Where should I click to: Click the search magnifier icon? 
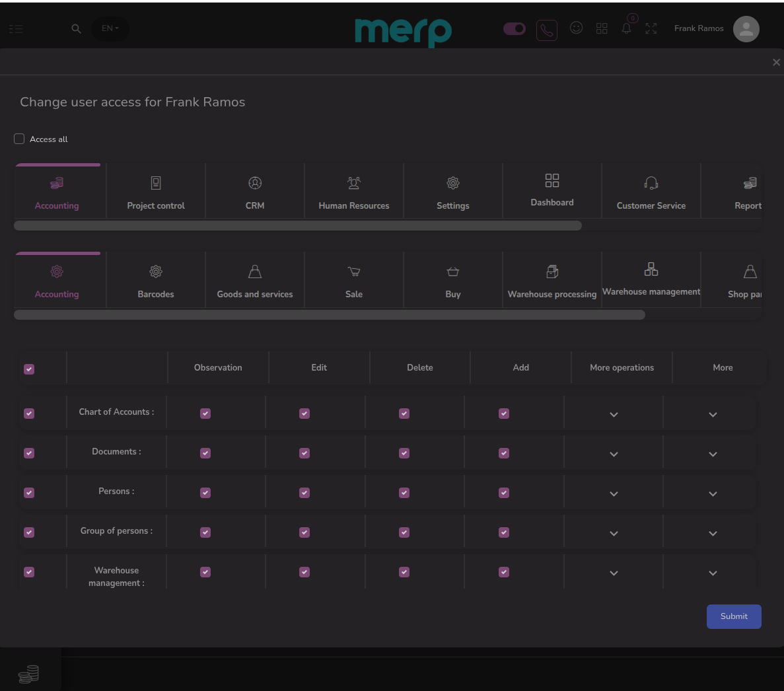77,29
